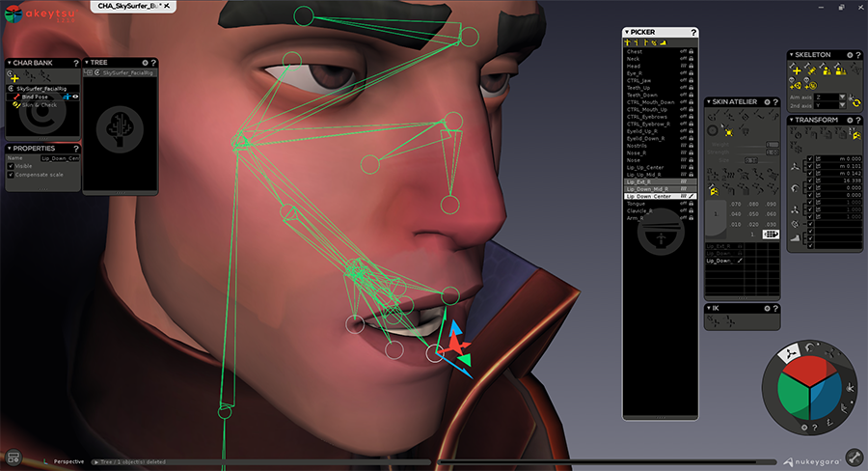Select the yellow highlighted mode icon in Transform panel
The width and height of the screenshot is (868, 471).
[x=855, y=133]
